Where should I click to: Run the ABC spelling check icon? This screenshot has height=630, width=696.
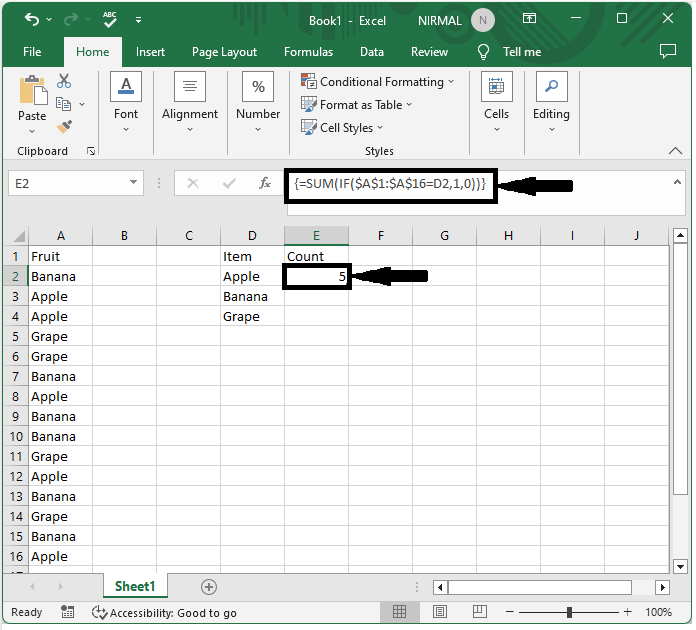tap(110, 20)
